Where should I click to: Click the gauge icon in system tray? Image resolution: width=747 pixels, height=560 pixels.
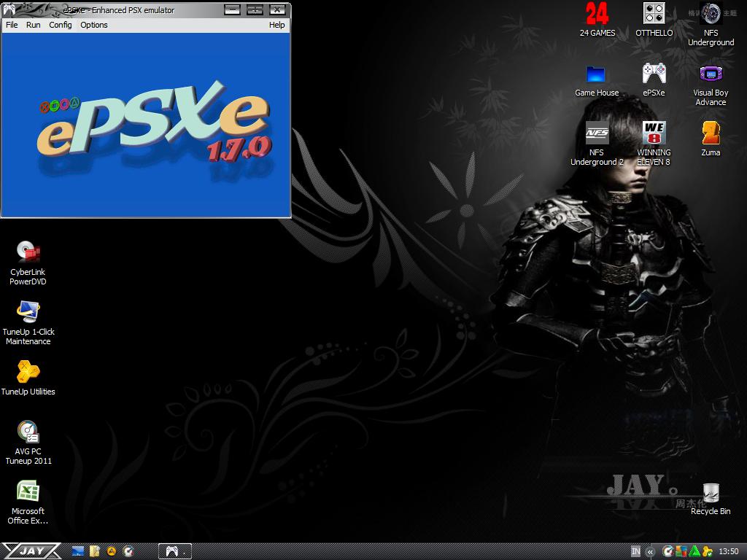pos(668,551)
